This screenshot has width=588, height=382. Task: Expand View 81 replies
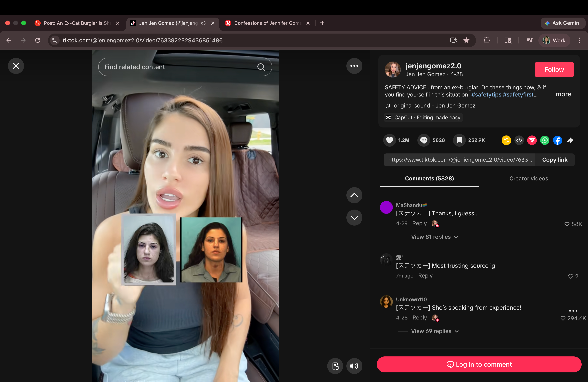pyautogui.click(x=434, y=237)
